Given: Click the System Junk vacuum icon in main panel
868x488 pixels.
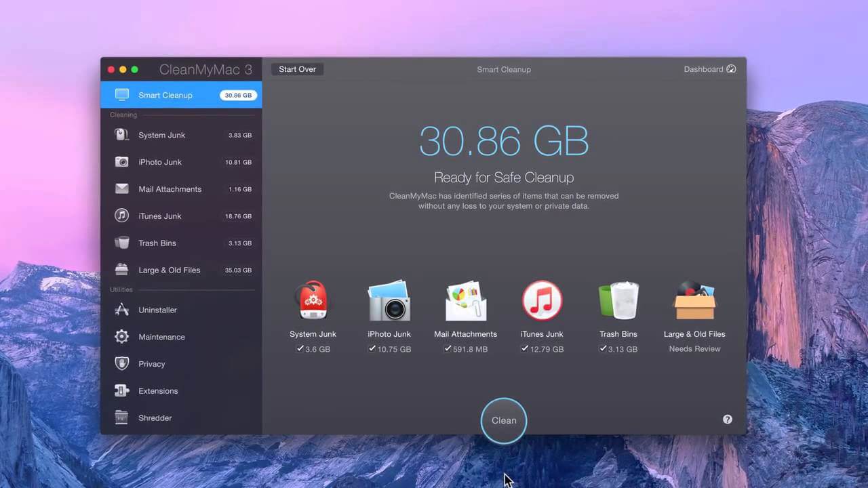Looking at the screenshot, I should point(313,300).
